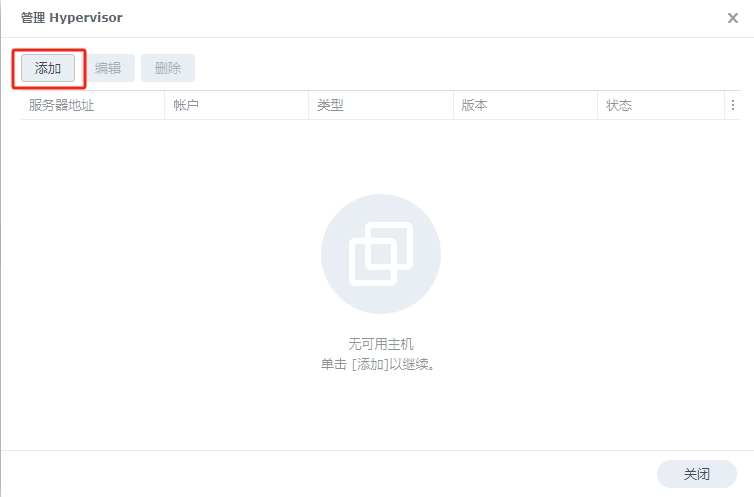Select the 帐户 column header

click(186, 105)
